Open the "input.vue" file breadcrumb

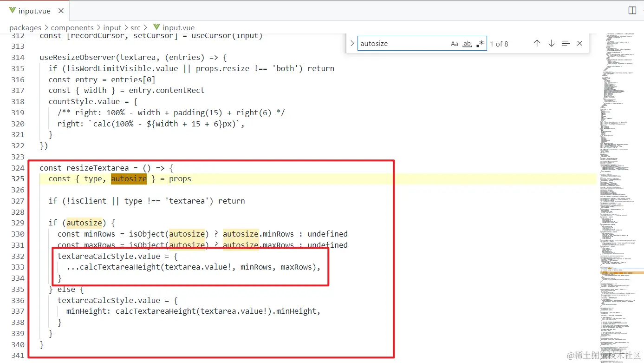[174, 28]
